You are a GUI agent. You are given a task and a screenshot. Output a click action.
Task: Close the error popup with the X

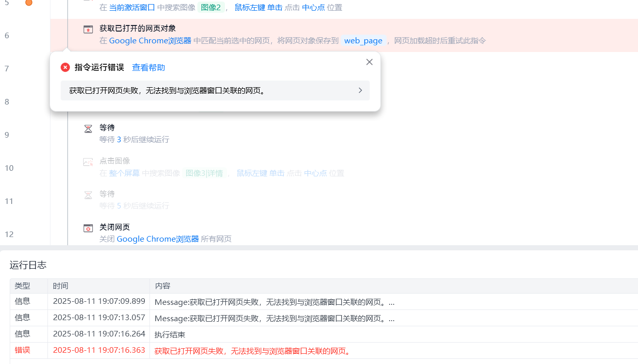tap(369, 62)
